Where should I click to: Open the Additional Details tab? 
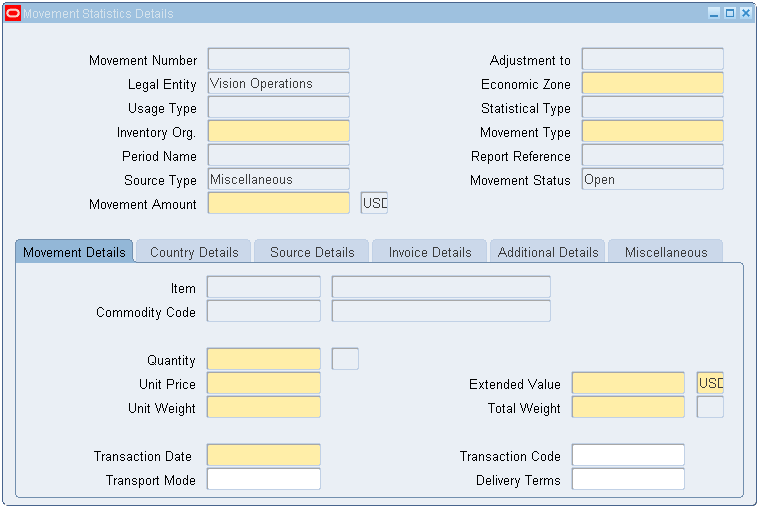tap(548, 252)
